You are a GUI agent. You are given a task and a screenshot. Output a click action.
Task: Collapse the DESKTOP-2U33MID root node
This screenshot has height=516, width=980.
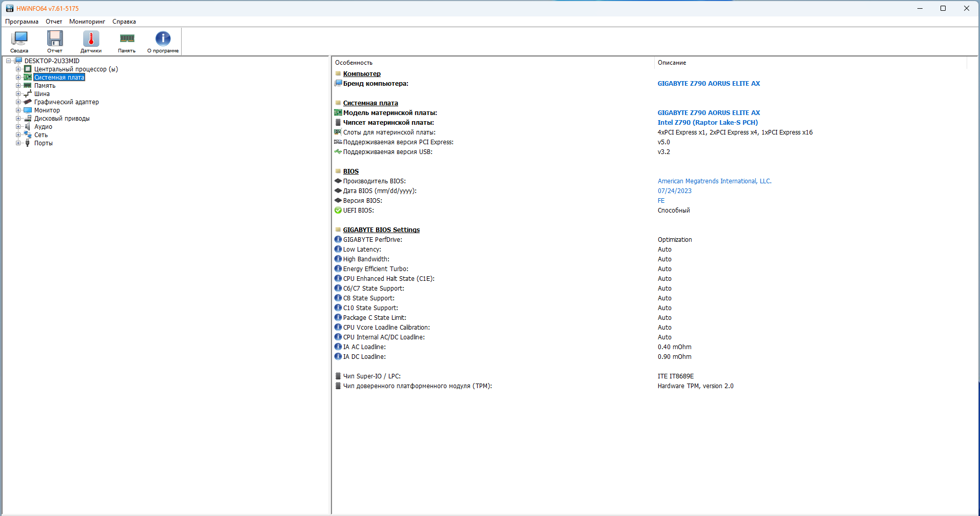point(9,61)
